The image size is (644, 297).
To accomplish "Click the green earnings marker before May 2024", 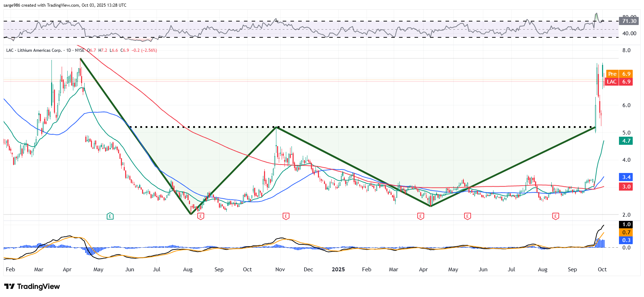I will click(x=110, y=216).
